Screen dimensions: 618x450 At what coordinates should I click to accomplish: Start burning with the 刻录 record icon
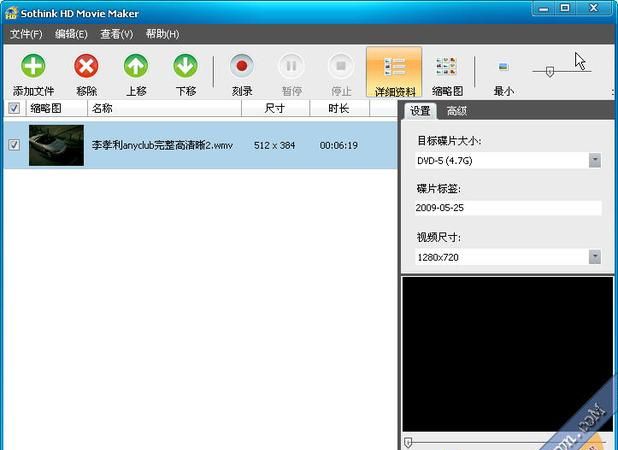pyautogui.click(x=242, y=66)
